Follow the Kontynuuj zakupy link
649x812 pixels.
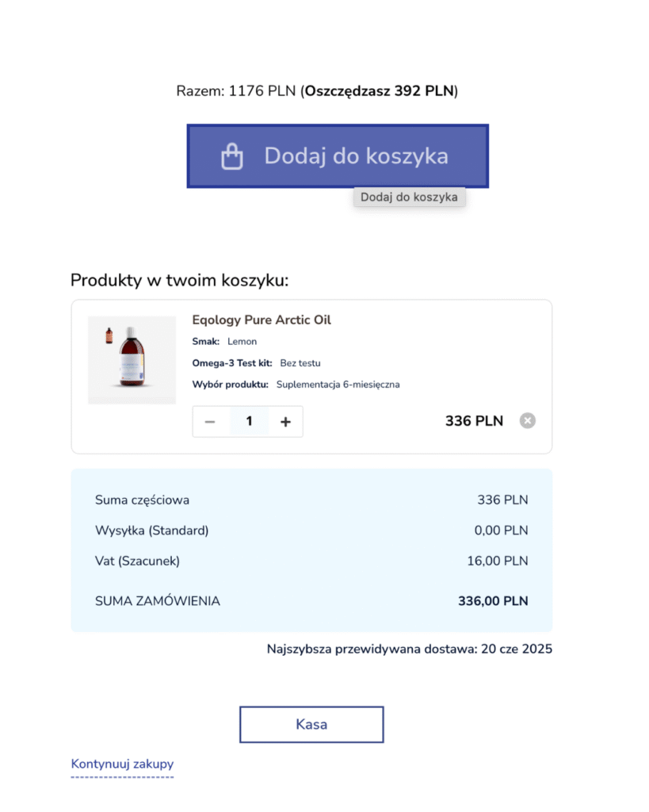click(122, 764)
